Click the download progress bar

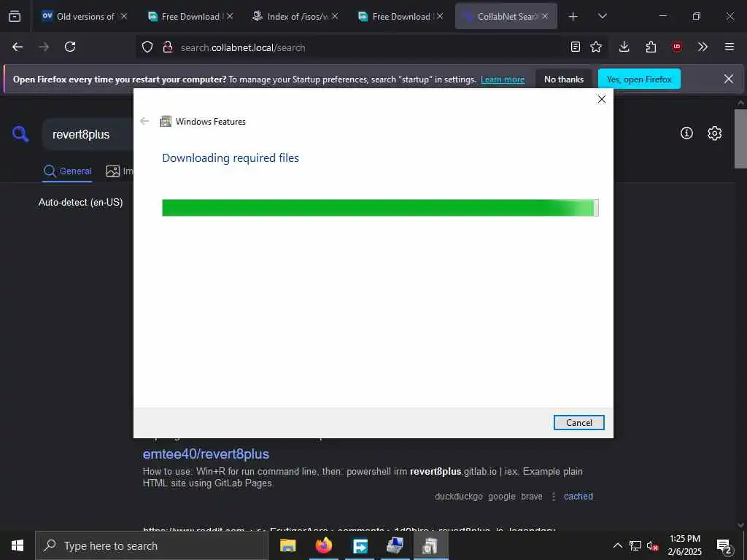coord(380,208)
